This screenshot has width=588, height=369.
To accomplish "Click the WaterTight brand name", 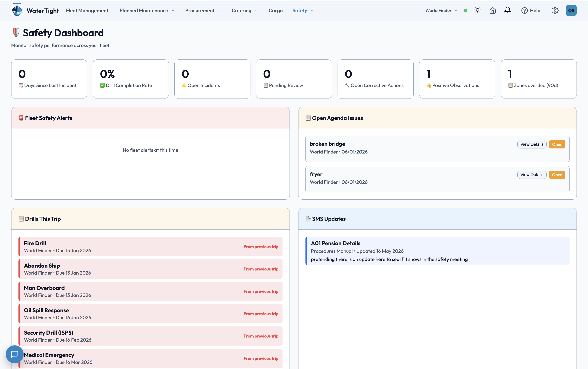I will click(43, 10).
